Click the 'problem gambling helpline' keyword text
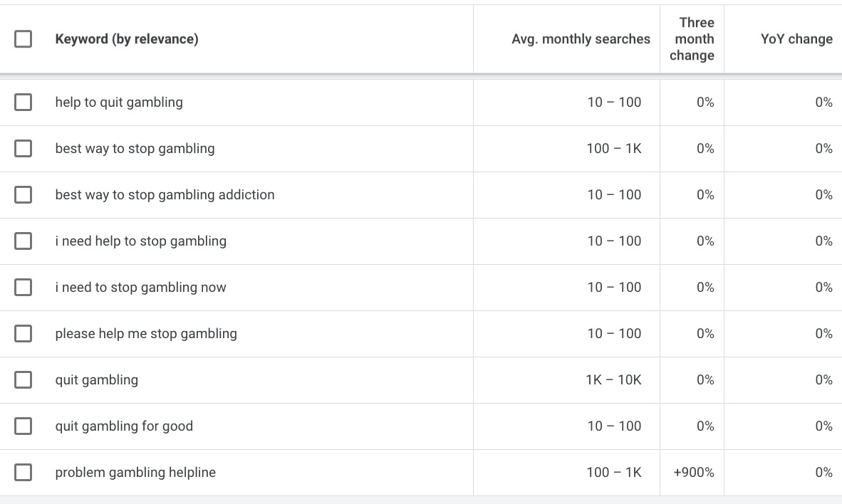842x504 pixels. pyautogui.click(x=135, y=473)
